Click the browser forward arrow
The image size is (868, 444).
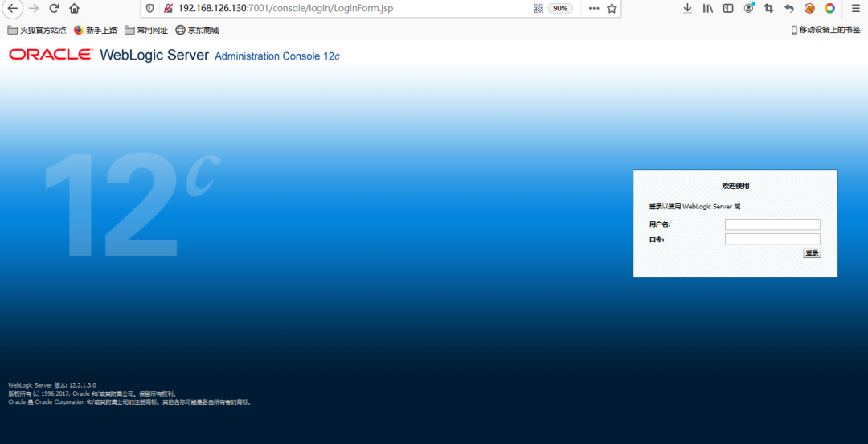(33, 8)
